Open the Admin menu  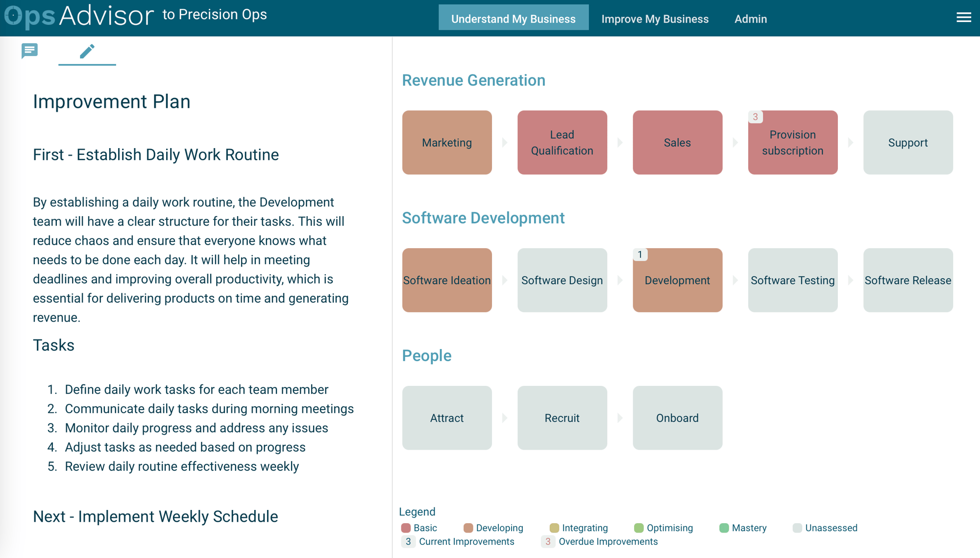pos(751,18)
